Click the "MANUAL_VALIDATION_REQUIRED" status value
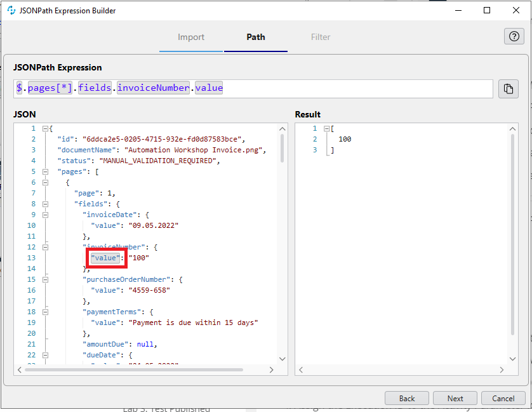This screenshot has height=412, width=532. coord(158,161)
